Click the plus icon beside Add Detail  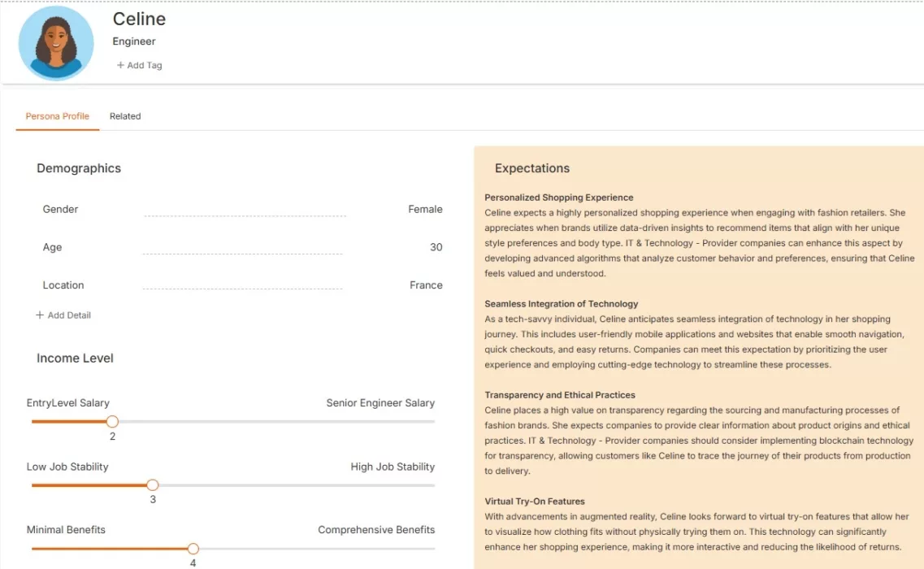tap(40, 315)
